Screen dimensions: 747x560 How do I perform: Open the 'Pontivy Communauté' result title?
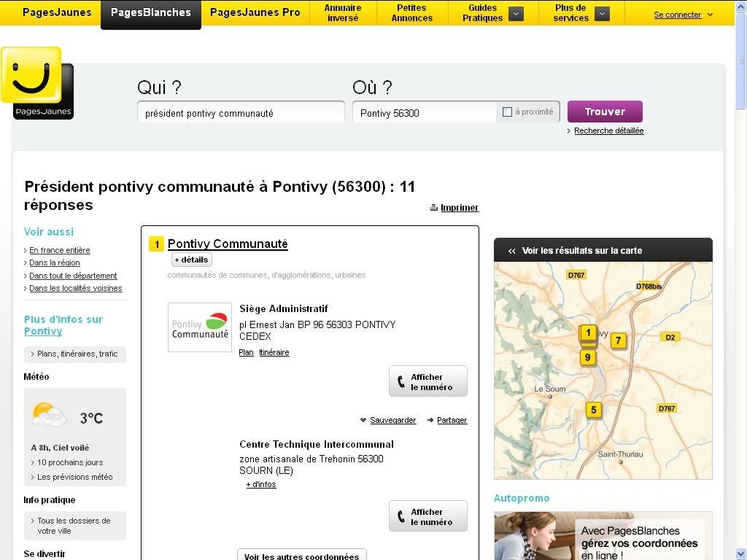(228, 244)
